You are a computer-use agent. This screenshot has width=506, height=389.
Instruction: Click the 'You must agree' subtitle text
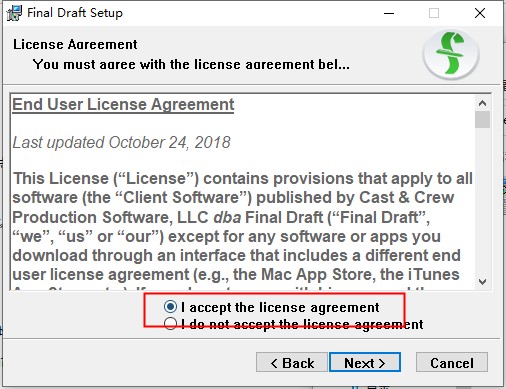[191, 64]
